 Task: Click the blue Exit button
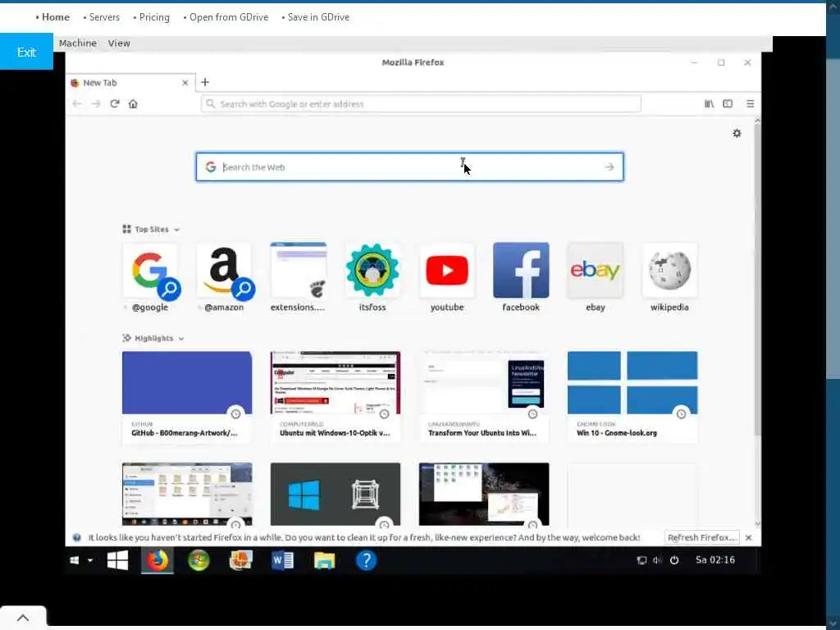tap(26, 52)
